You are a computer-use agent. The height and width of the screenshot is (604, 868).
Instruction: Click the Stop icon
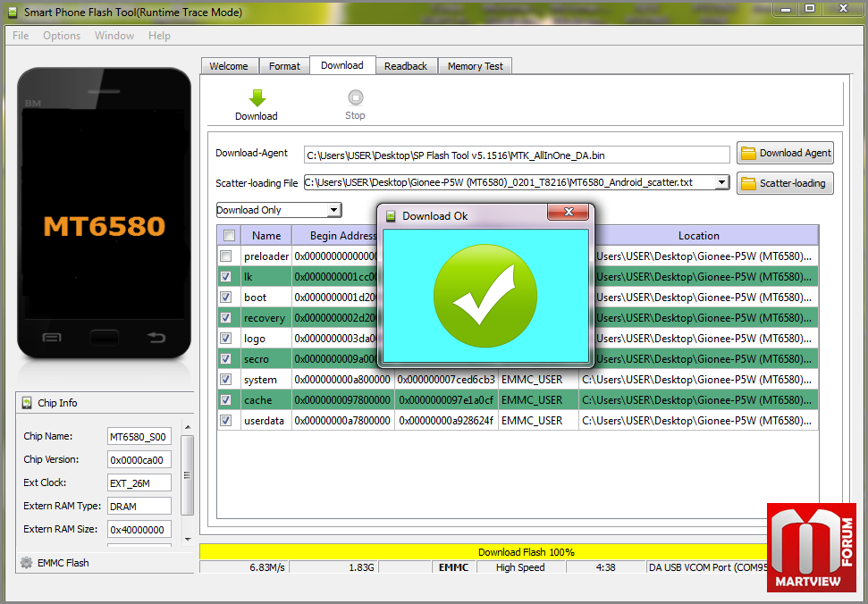pos(356,98)
